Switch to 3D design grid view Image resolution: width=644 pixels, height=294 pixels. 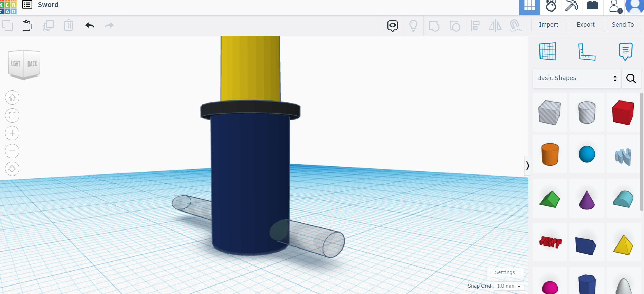pyautogui.click(x=529, y=7)
